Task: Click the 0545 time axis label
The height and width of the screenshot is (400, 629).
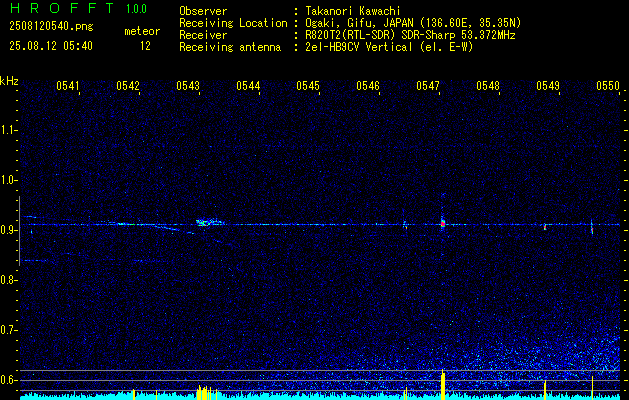Action: pos(308,86)
